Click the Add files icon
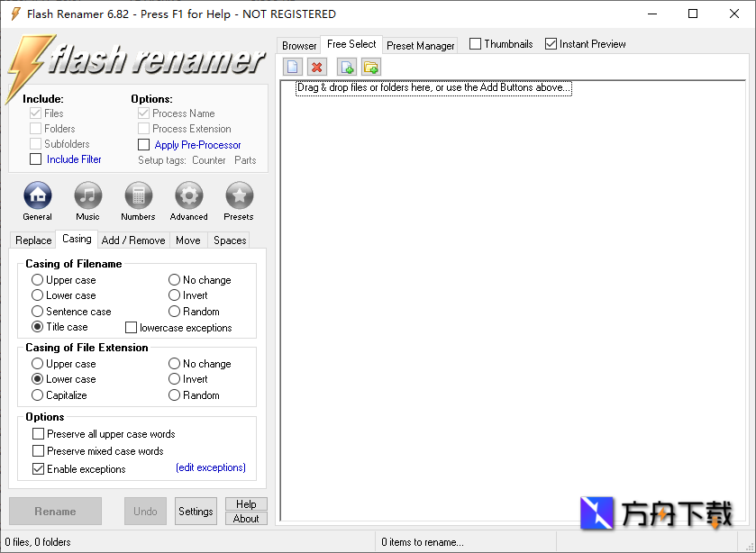This screenshot has height=553, width=756. (x=346, y=66)
